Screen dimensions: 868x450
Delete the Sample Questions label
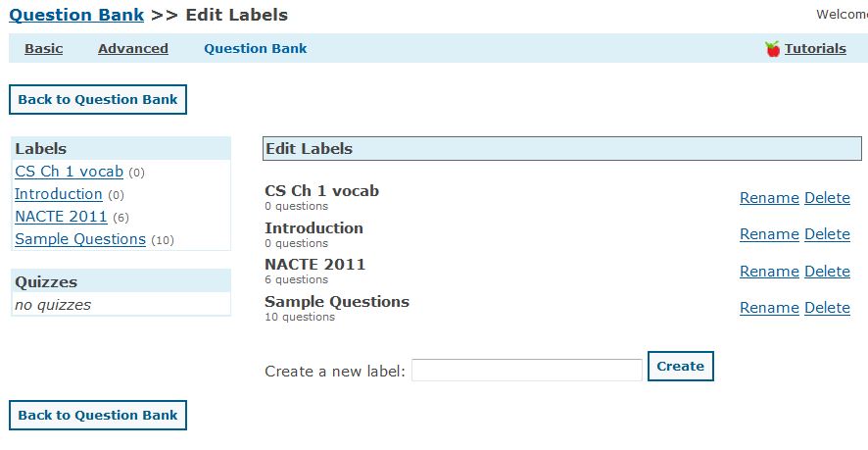(827, 308)
